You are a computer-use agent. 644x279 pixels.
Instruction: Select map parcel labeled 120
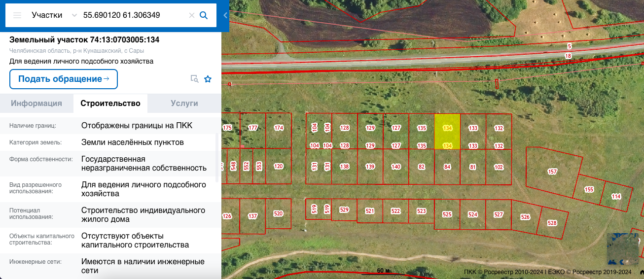tap(279, 166)
